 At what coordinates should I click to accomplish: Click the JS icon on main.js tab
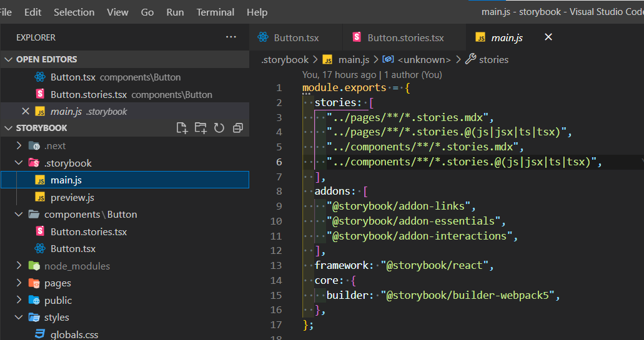480,37
